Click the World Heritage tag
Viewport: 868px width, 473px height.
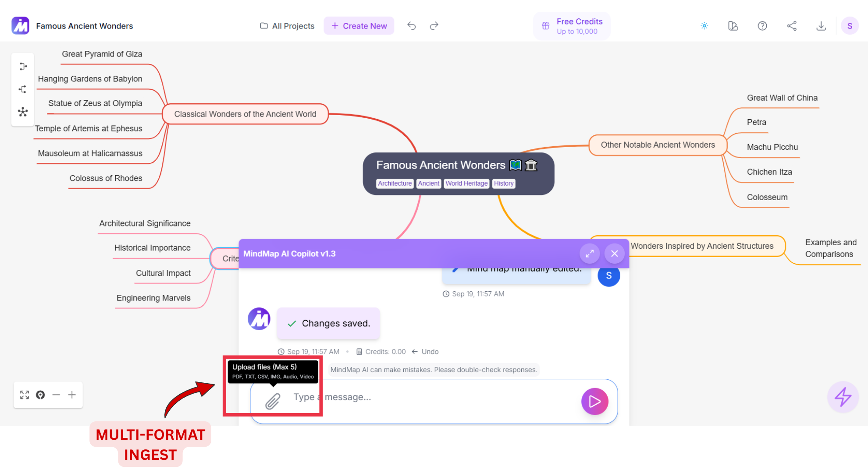tap(466, 184)
